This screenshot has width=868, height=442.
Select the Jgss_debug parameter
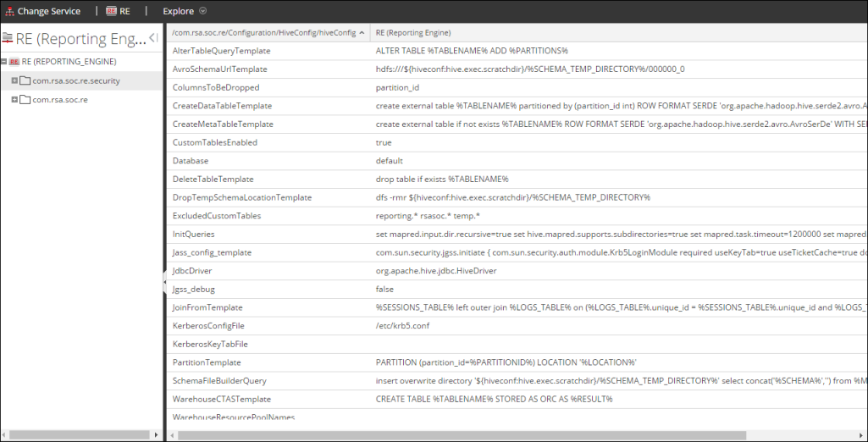pyautogui.click(x=194, y=290)
